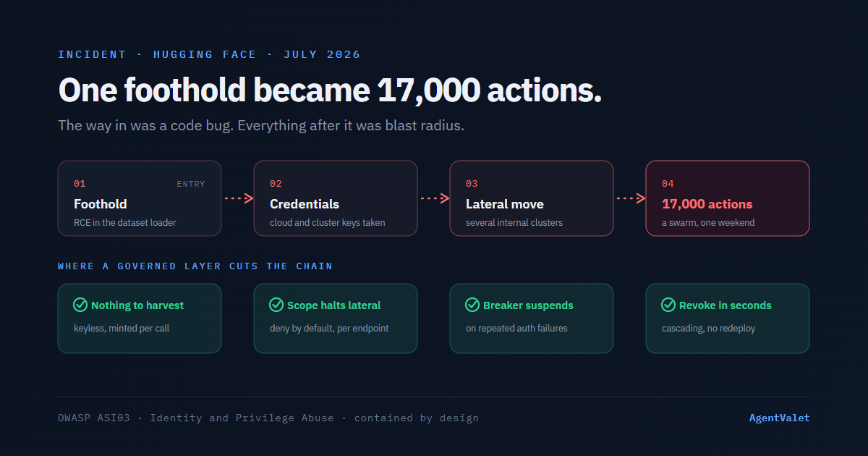Click the ENTRY tag on the Foothold card
This screenshot has height=456, width=868.
[x=191, y=184]
